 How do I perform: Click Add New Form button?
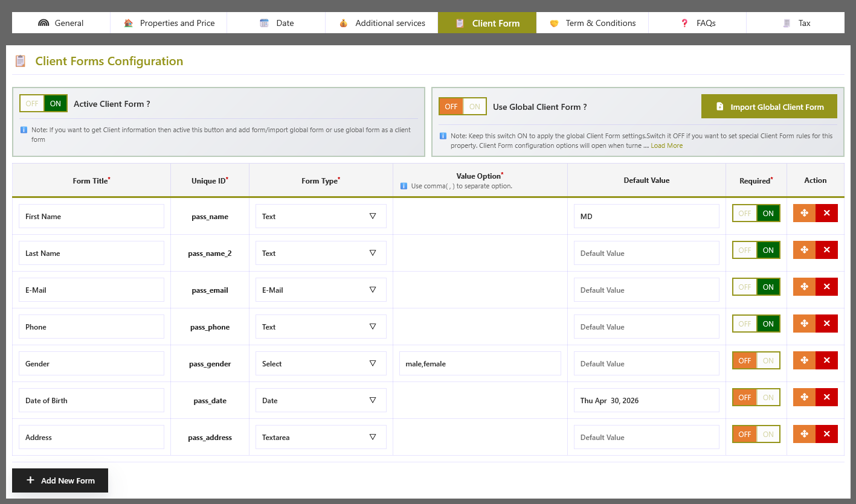pyautogui.click(x=60, y=480)
